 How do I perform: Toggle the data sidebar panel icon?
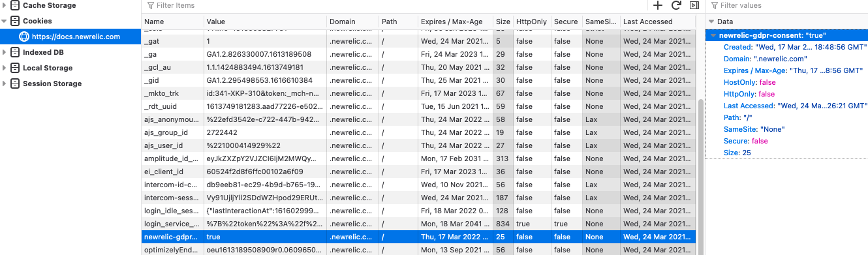tap(694, 5)
